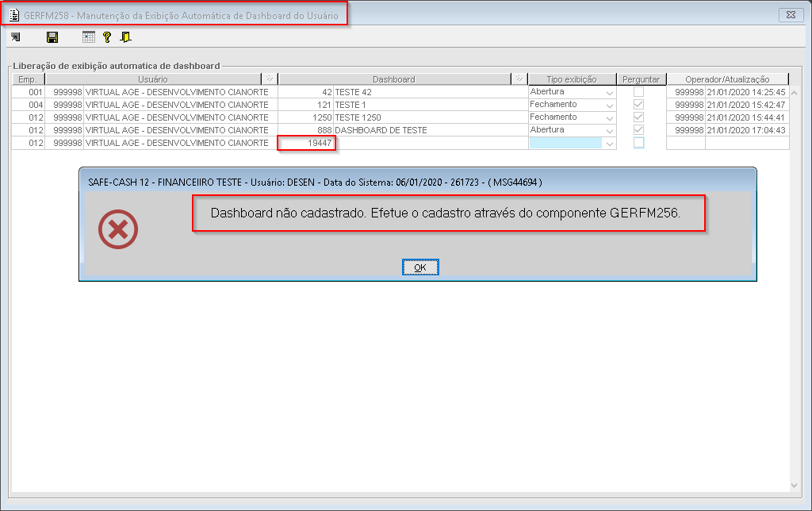The width and height of the screenshot is (812, 511).
Task: Click the Emp. cell 004
Action: (x=29, y=105)
